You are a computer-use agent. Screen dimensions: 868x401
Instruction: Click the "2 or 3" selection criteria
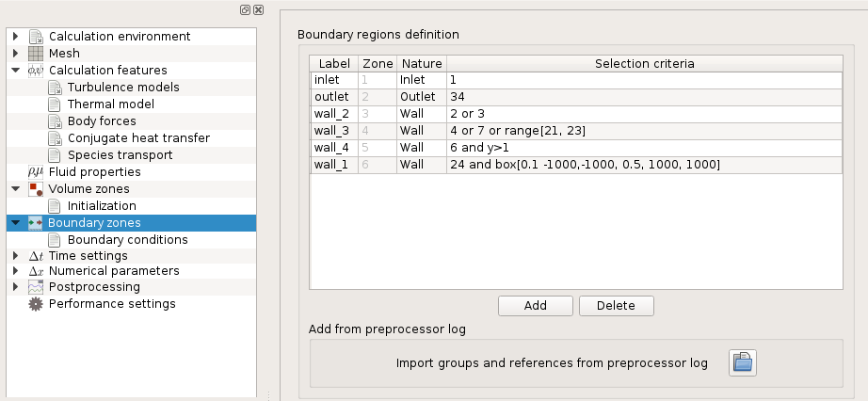644,114
